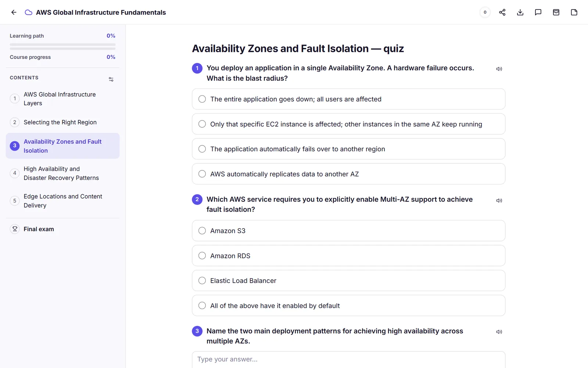The image size is (588, 368).
Task: Click the back arrow icon
Action: click(14, 12)
